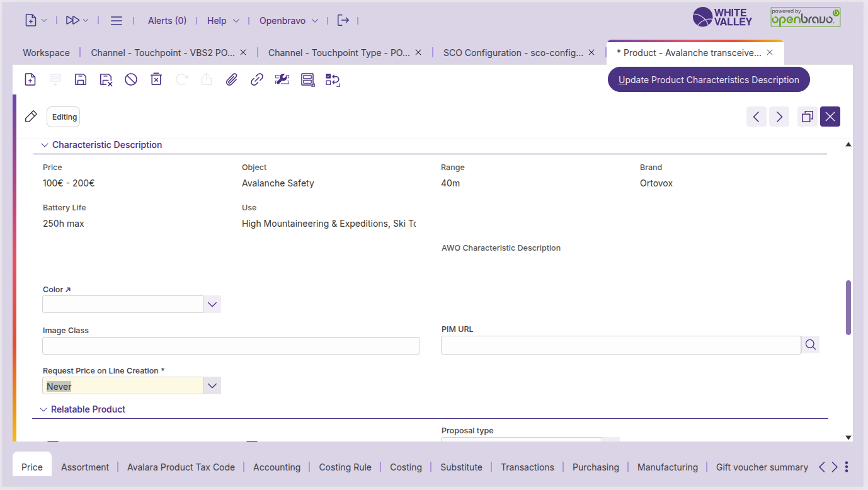The width and height of the screenshot is (868, 490).
Task: Click the wrench customization toolbar icon
Action: (282, 79)
